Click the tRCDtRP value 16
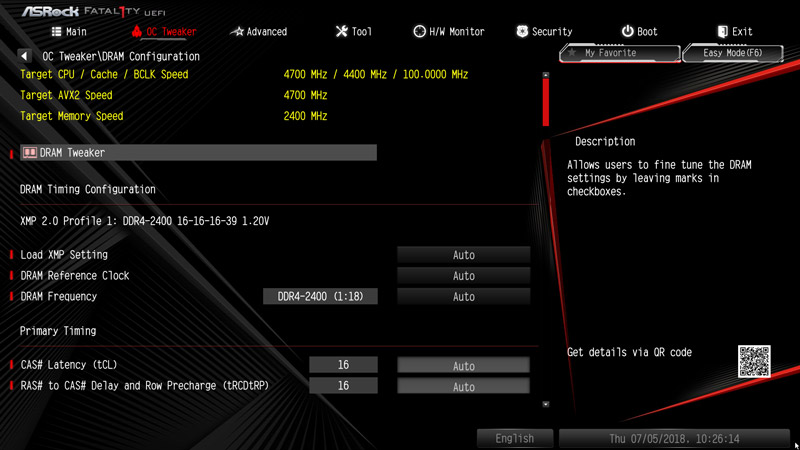 343,386
